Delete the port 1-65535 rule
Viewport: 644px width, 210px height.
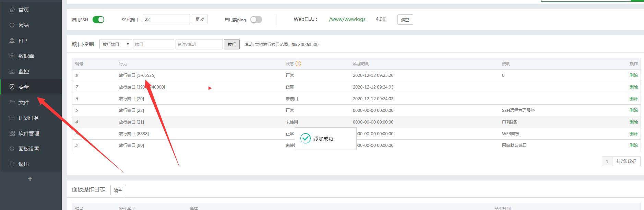pos(633,75)
